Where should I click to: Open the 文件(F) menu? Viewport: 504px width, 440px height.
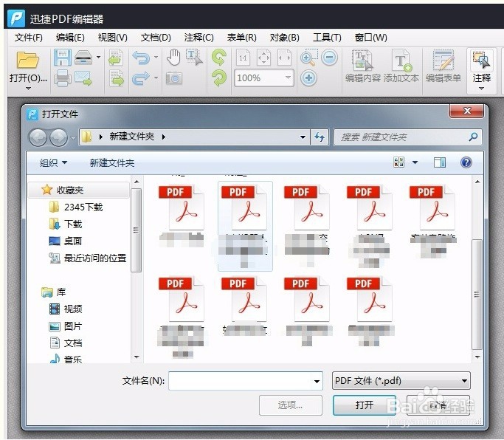[28, 38]
